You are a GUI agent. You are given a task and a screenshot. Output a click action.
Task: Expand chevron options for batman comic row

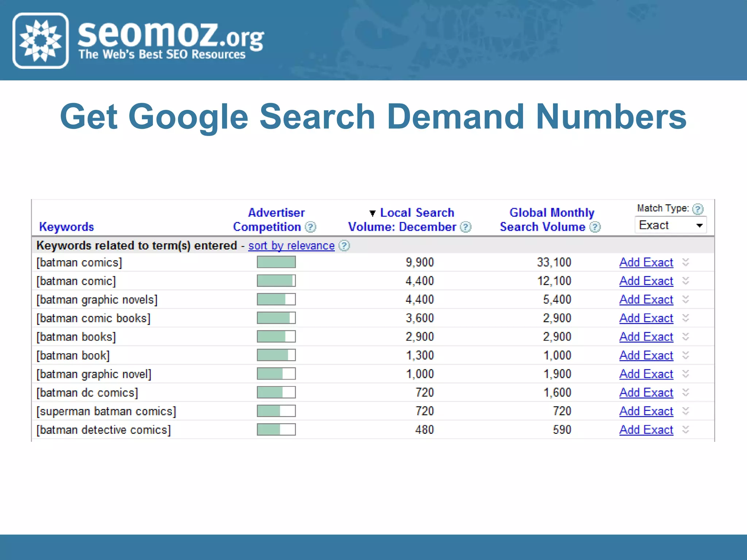[x=686, y=281]
